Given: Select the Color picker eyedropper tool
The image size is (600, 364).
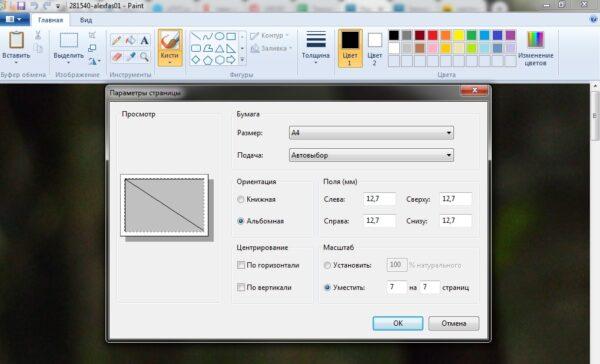Looking at the screenshot, I should pyautogui.click(x=130, y=57).
